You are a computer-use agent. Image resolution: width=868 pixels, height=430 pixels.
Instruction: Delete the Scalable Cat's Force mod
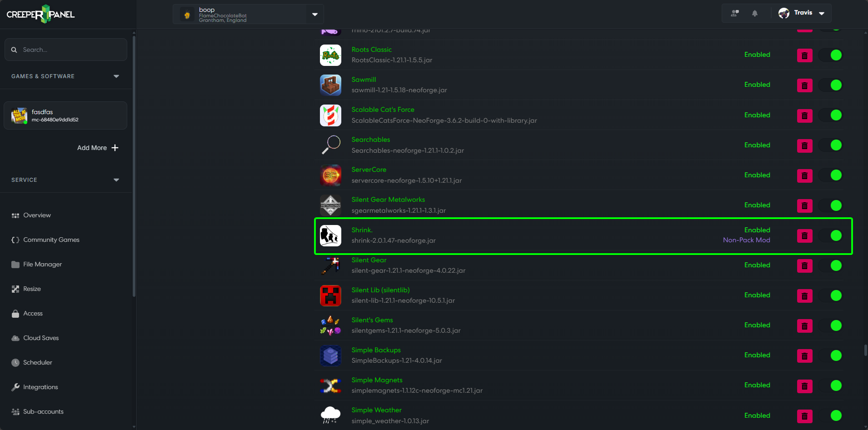pos(804,115)
